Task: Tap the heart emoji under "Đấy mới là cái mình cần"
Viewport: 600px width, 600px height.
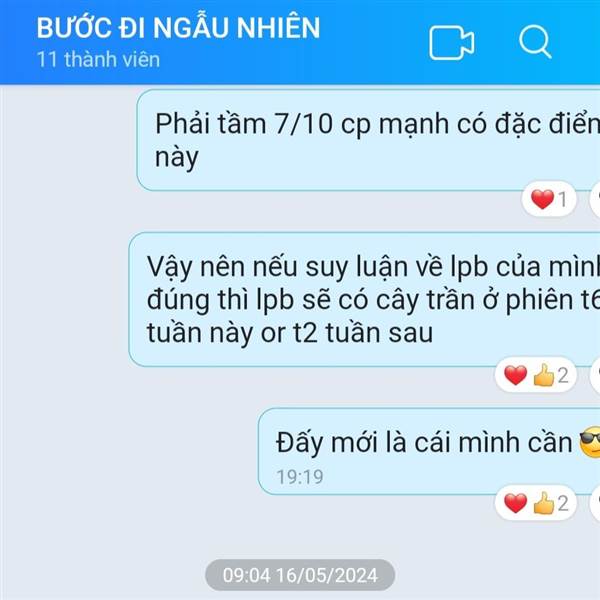Action: (x=515, y=503)
